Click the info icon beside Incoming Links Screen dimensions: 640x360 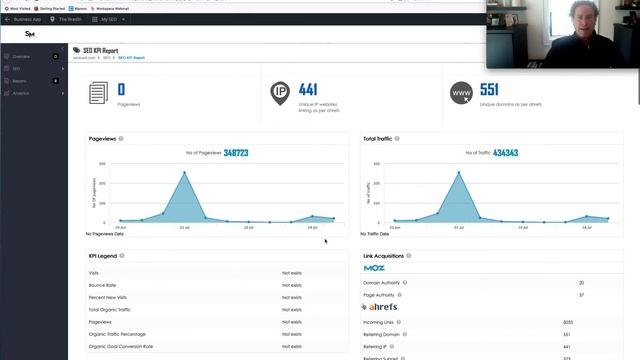point(399,322)
